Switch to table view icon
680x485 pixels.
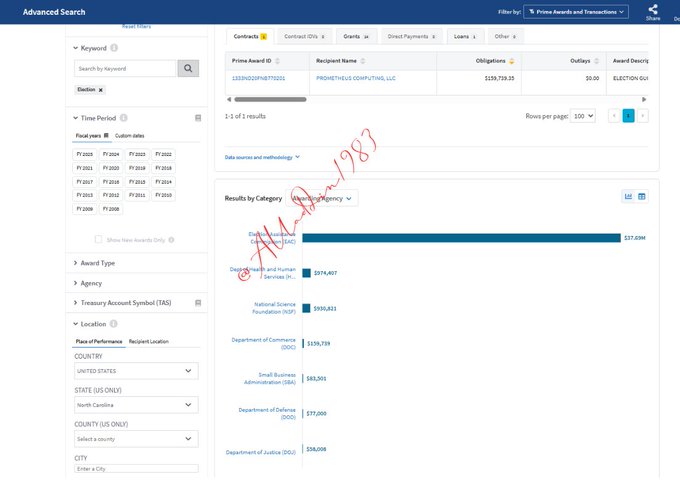click(x=642, y=196)
